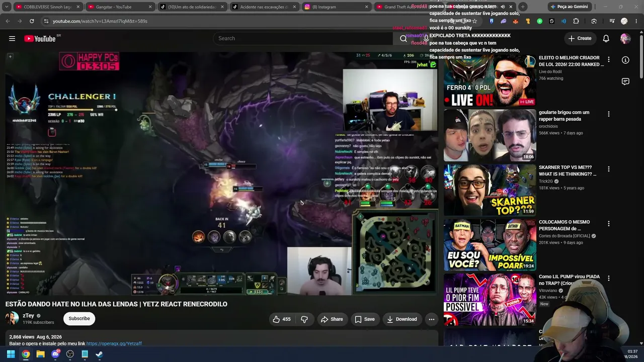Switch to the TikTok 'Um ato de solidariedade' tab

pyautogui.click(x=193, y=7)
